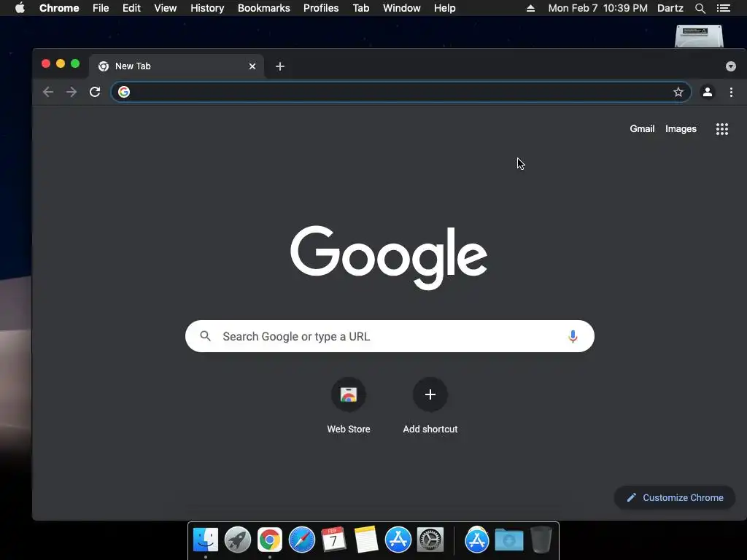Close the New Tab tab

click(252, 66)
